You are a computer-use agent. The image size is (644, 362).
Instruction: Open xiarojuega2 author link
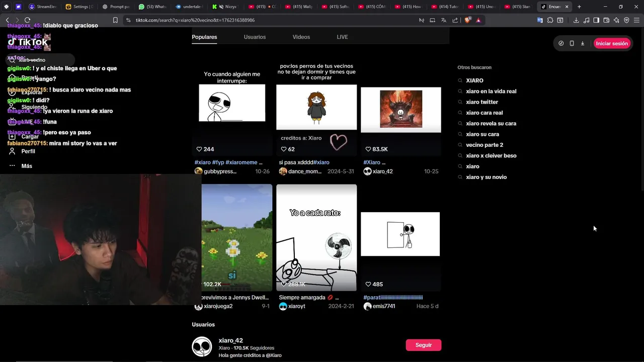218,306
